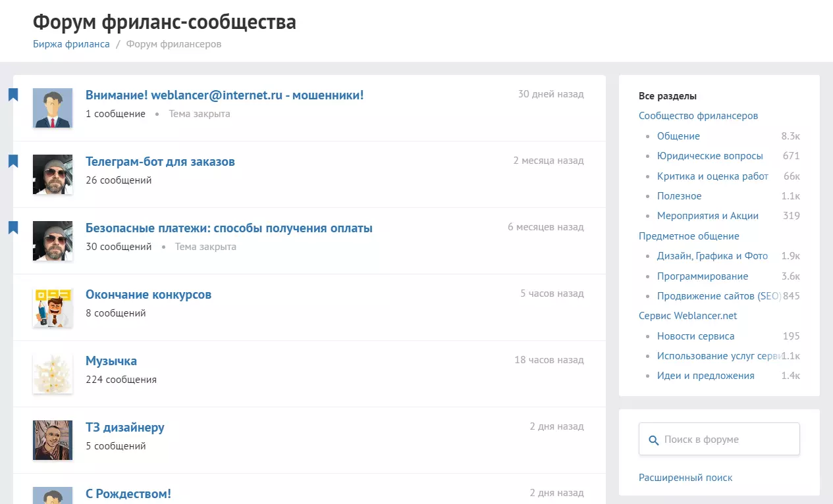The width and height of the screenshot is (833, 504).
Task: Open the Музычка topic
Action: tap(111, 361)
